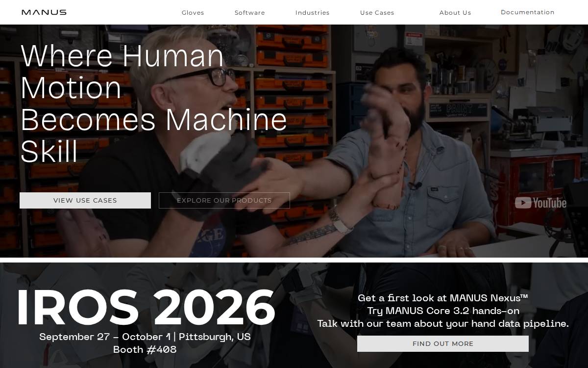This screenshot has width=588, height=368.
Task: Click the Booth #408 text
Action: click(x=145, y=350)
